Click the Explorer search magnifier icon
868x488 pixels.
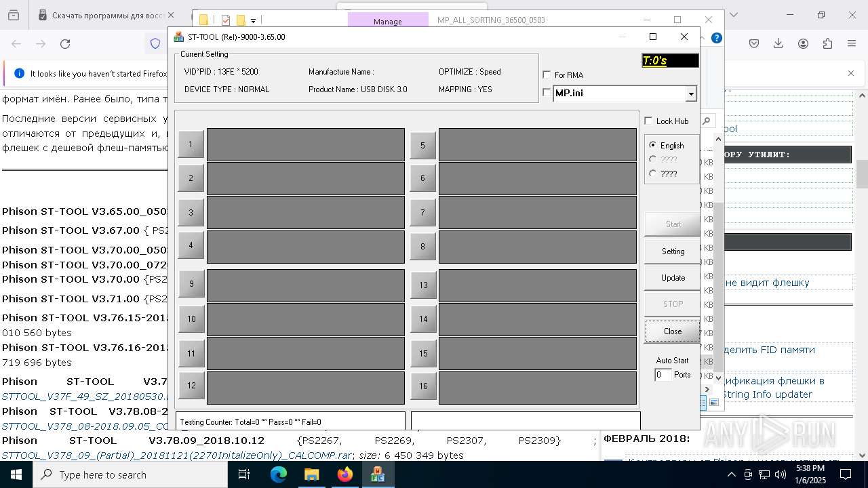click(706, 121)
